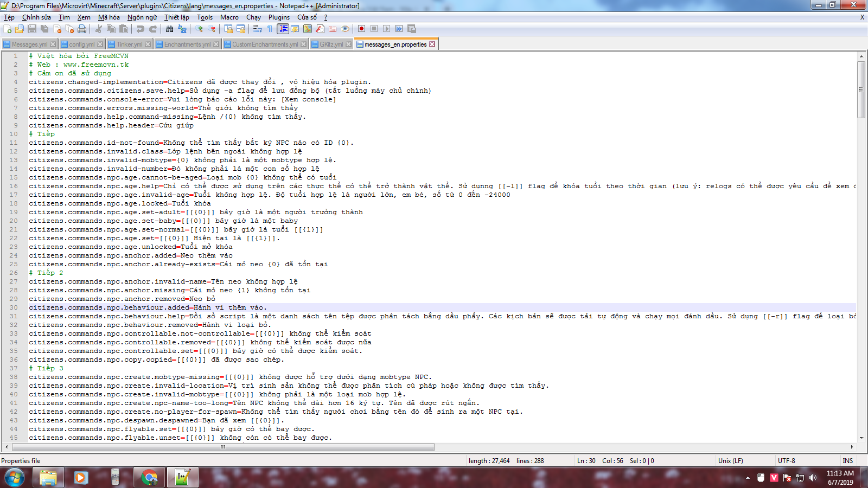The height and width of the screenshot is (488, 868).
Task: Open the Tools menu
Action: [205, 17]
